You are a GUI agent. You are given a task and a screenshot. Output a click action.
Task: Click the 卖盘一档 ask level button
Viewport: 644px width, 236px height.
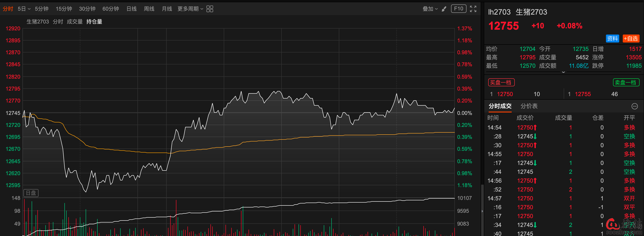626,83
